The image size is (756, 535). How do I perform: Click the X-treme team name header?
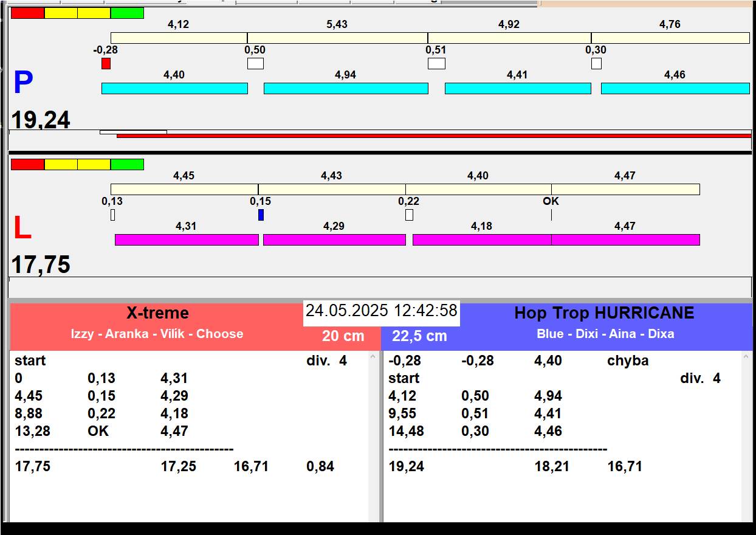pos(157,313)
